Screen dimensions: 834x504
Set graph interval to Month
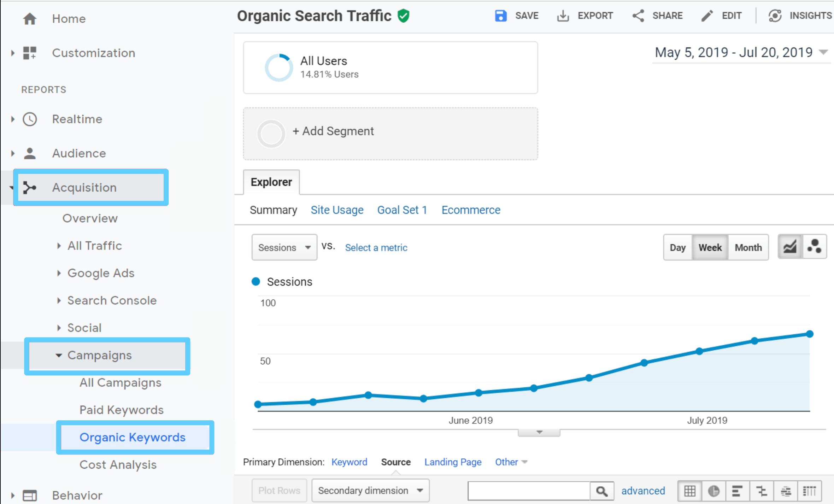pyautogui.click(x=748, y=247)
